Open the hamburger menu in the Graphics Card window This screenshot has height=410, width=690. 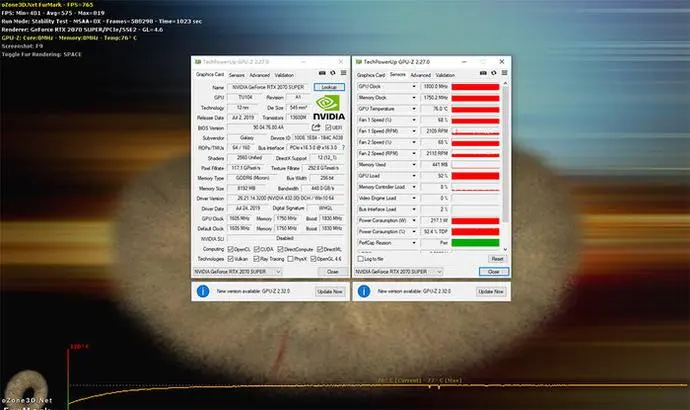pyautogui.click(x=343, y=73)
